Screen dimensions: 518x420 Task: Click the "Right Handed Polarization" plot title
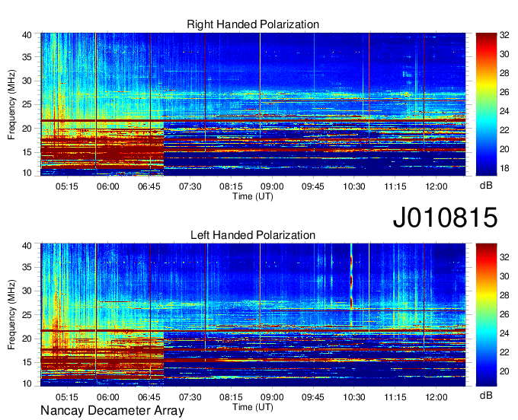(x=253, y=24)
